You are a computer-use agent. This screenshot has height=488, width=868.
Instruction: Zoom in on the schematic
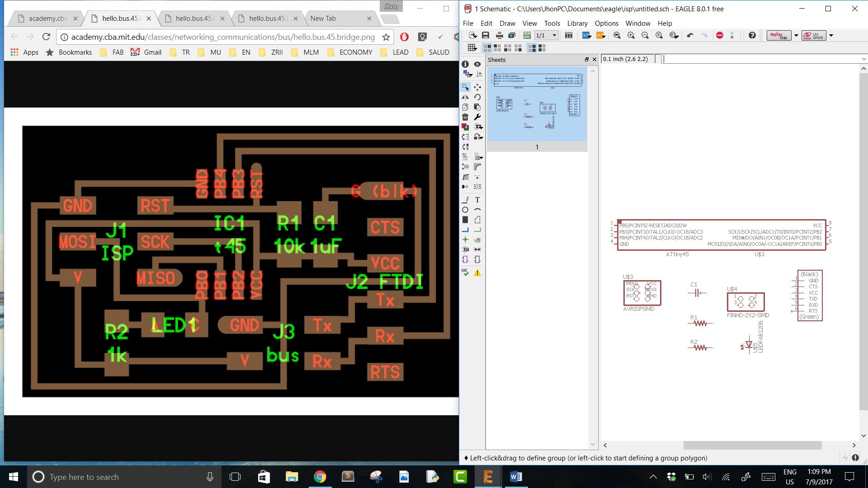click(x=631, y=35)
